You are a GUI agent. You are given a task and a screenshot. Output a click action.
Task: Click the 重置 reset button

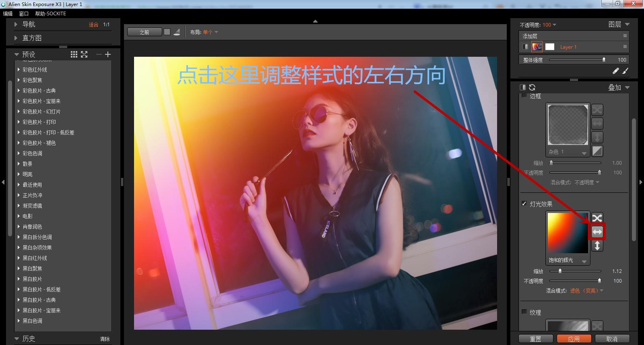(535, 339)
